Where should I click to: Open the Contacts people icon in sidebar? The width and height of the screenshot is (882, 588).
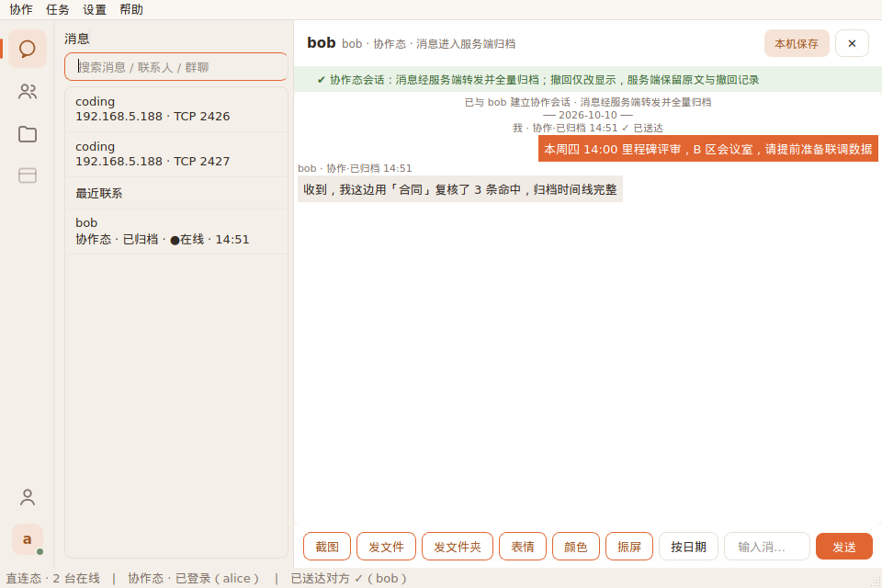click(27, 91)
